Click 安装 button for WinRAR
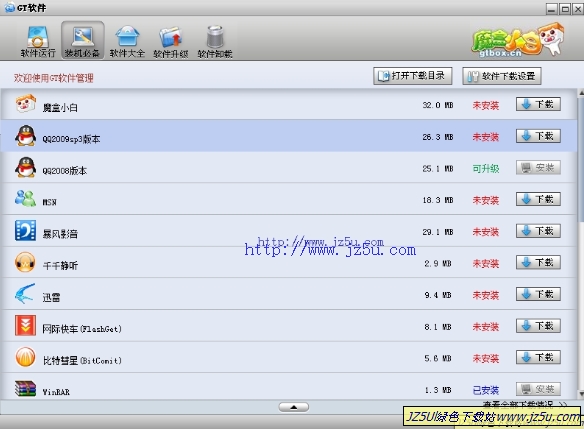This screenshot has width=584, height=429. click(x=538, y=389)
